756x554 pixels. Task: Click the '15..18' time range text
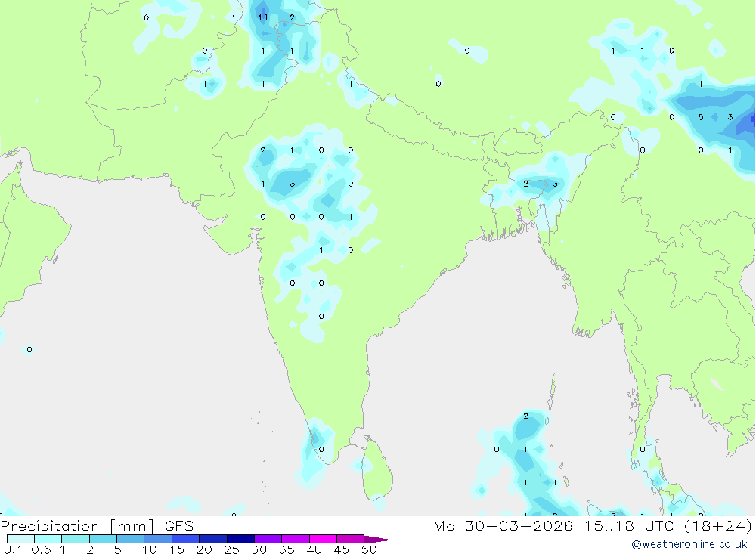tap(609, 525)
